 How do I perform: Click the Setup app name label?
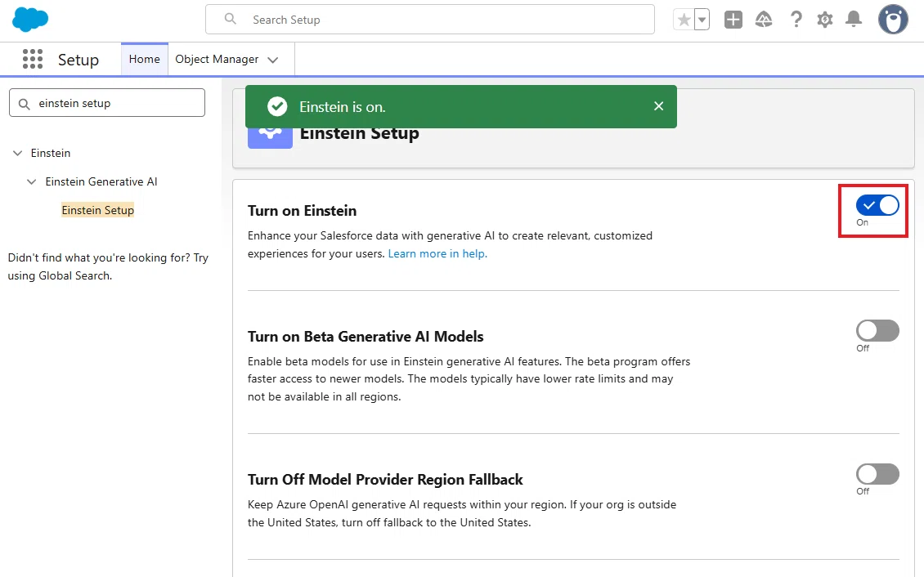[x=78, y=60]
